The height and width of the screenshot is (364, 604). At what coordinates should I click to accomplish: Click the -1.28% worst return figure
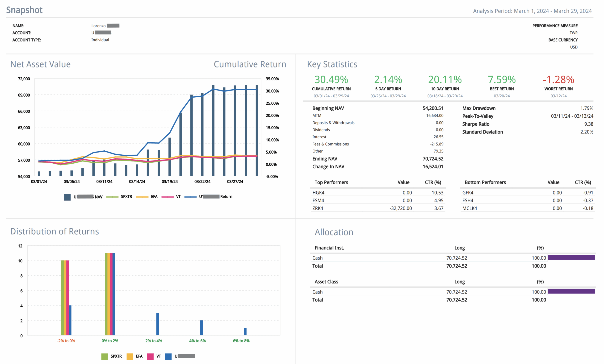click(558, 80)
